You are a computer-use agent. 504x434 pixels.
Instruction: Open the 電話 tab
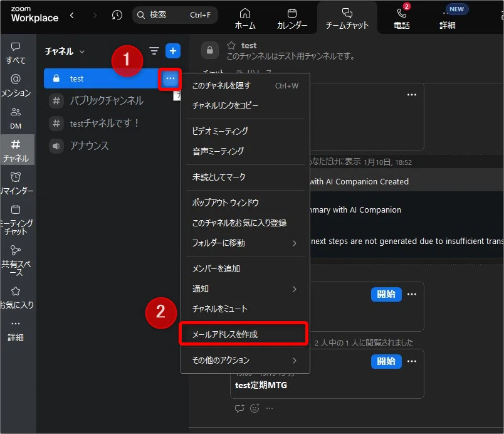pyautogui.click(x=401, y=19)
